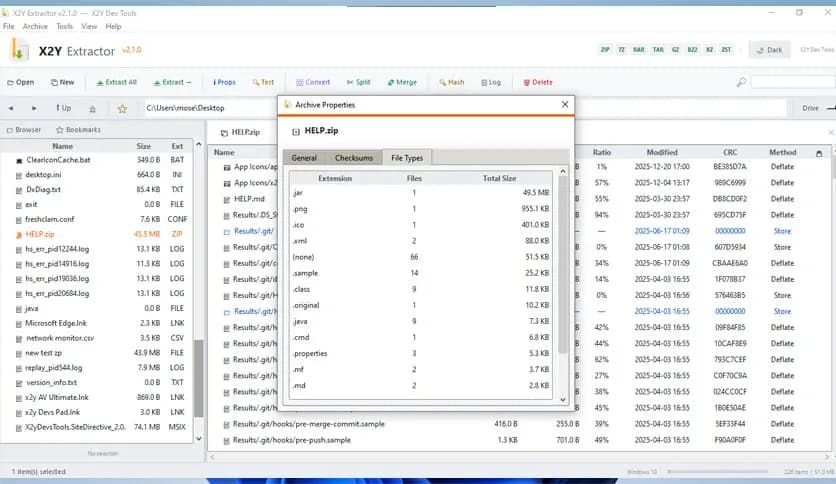Open the Log viewer
Image resolution: width=836 pixels, height=484 pixels.
pyautogui.click(x=491, y=82)
